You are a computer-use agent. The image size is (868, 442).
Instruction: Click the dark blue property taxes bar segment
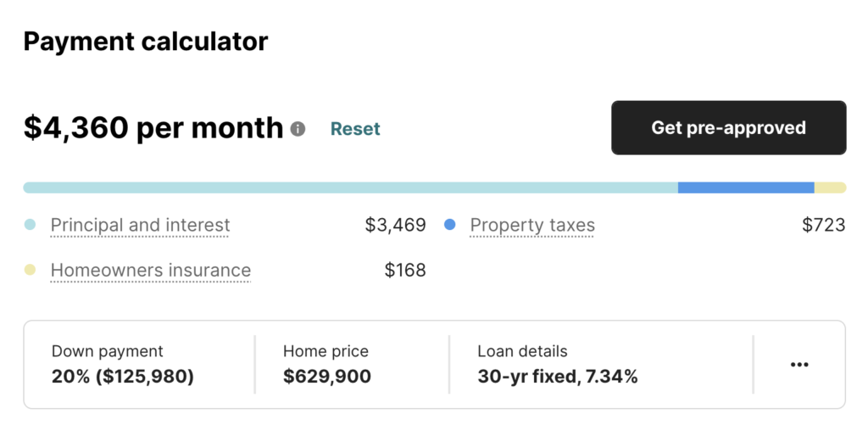coord(746,187)
